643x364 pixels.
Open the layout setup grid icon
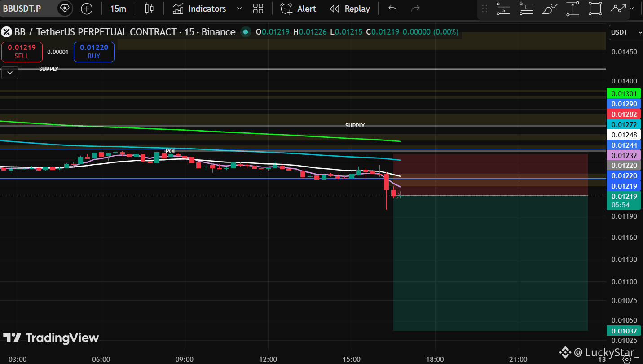click(258, 9)
